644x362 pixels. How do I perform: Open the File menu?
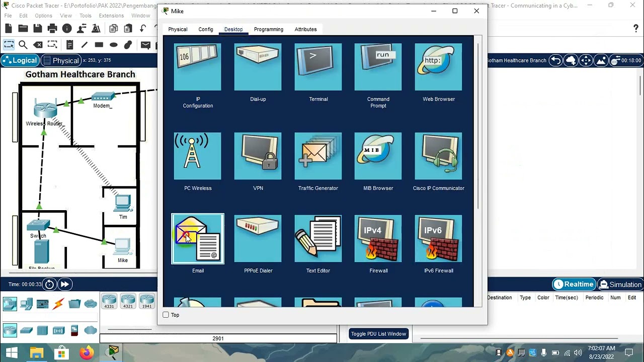[8, 16]
